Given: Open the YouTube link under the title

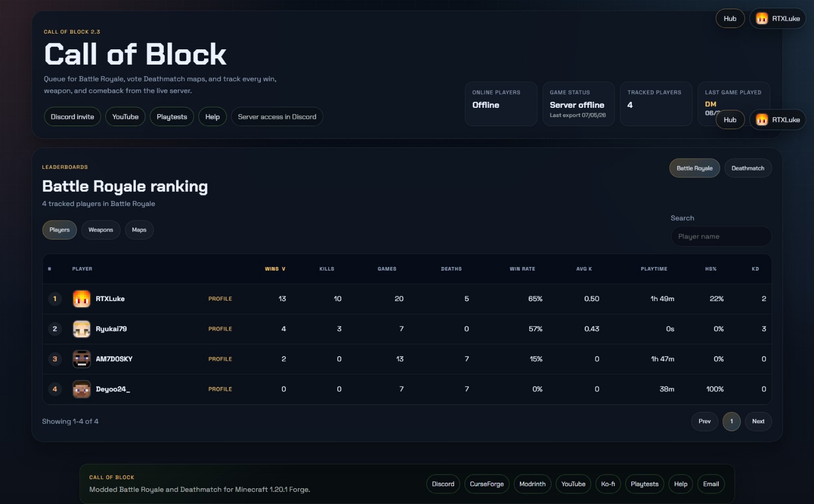Looking at the screenshot, I should pyautogui.click(x=125, y=116).
